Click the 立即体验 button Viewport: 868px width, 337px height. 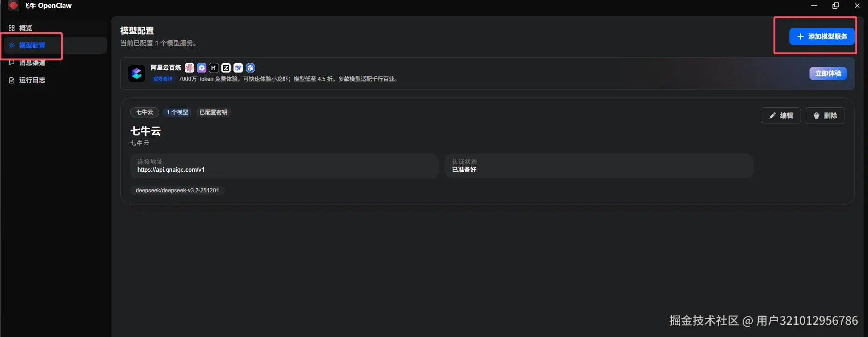point(828,73)
